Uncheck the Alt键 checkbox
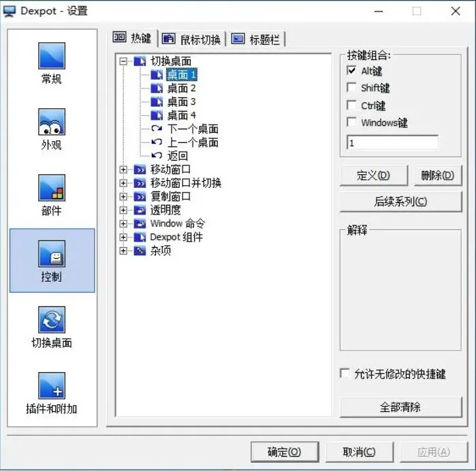476x471 pixels. click(x=351, y=71)
